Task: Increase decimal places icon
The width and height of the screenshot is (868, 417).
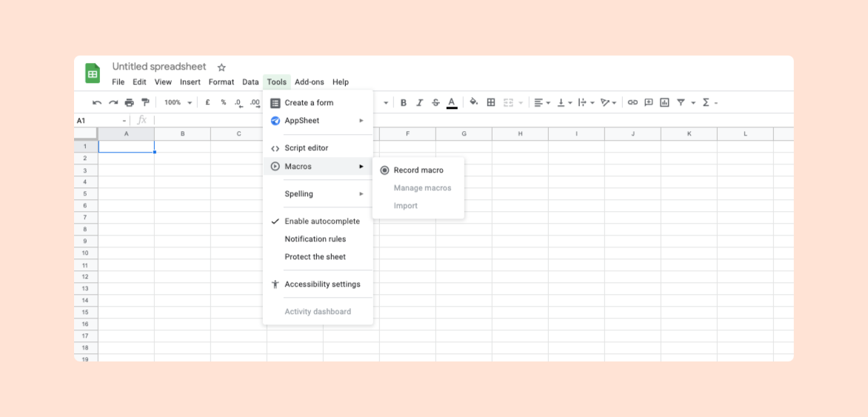Action: 255,102
